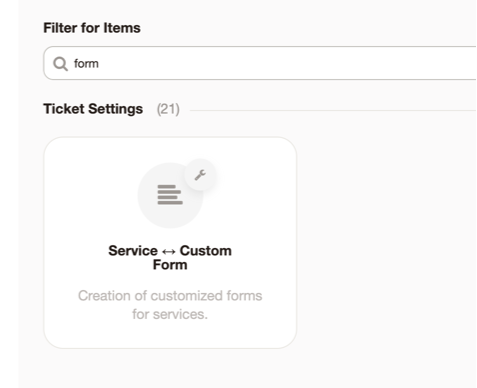The image size is (477, 388).
Task: Click the divider line beside Ticket Settings
Action: point(333,110)
